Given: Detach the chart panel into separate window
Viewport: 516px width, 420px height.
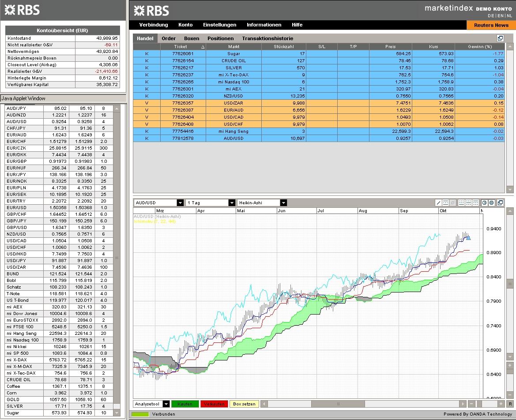Looking at the screenshot, I should click(500, 202).
